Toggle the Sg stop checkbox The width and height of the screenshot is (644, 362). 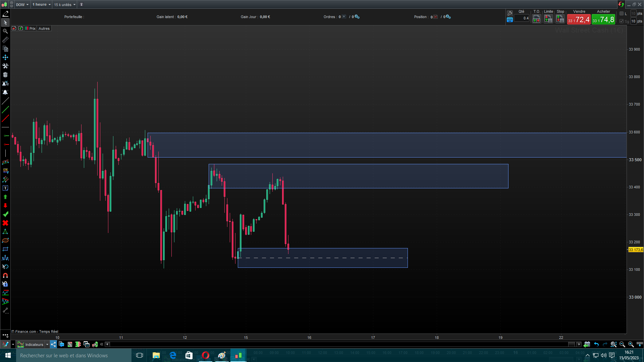(622, 21)
